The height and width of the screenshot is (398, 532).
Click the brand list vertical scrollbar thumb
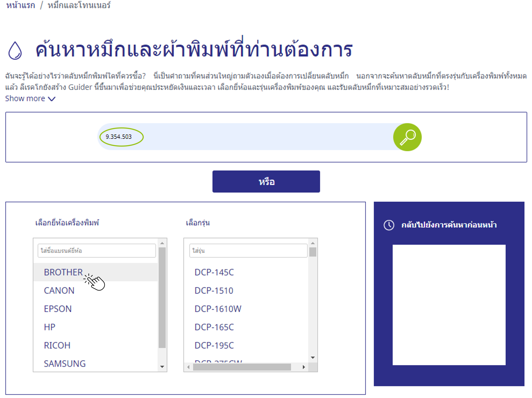coord(162,298)
